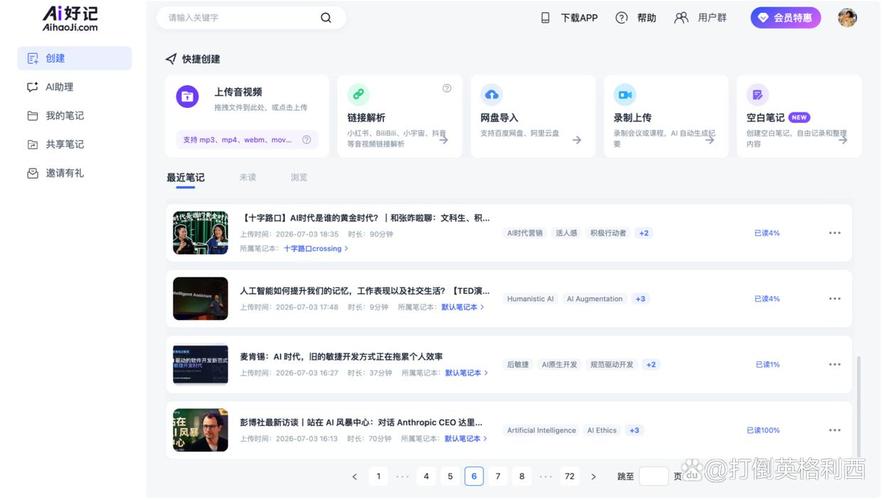Open 共享笔记 in sidebar
883x500 pixels.
coord(74,144)
